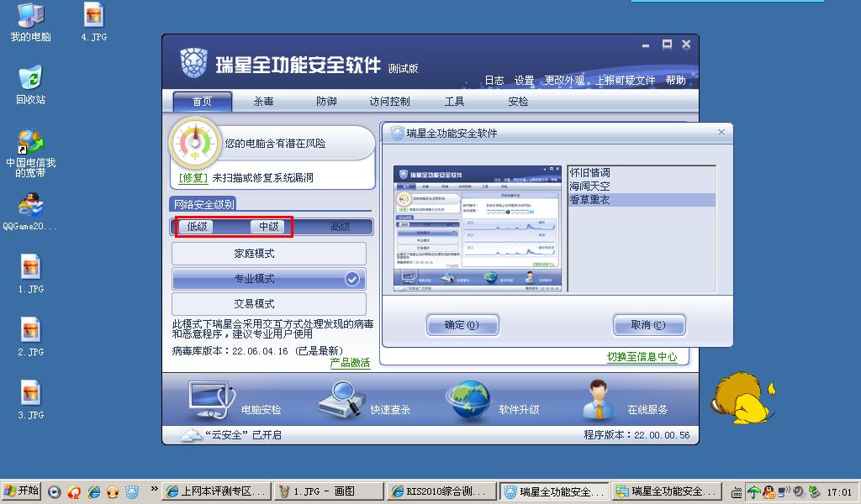Click the 修复 repair link
Image resolution: width=861 pixels, height=504 pixels.
193,178
